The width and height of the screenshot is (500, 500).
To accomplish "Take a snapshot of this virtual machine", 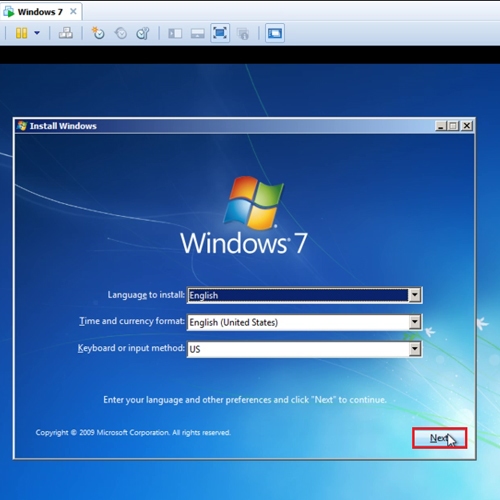I will (x=98, y=33).
